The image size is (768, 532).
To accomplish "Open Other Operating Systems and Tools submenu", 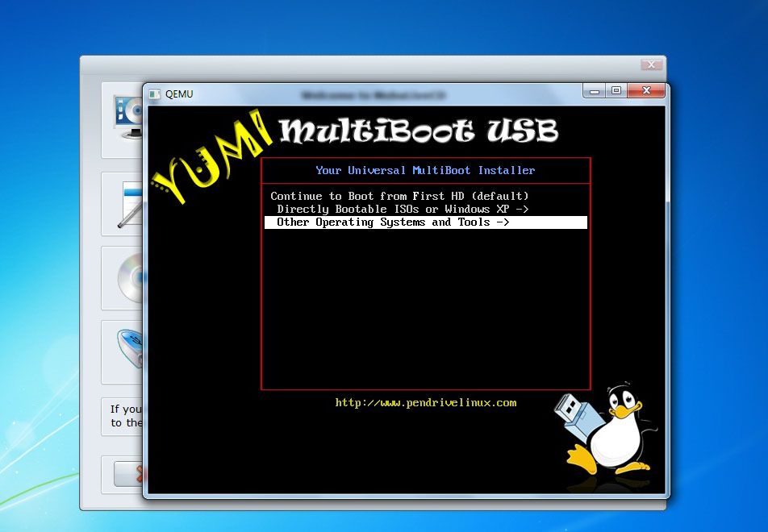I will tap(393, 222).
